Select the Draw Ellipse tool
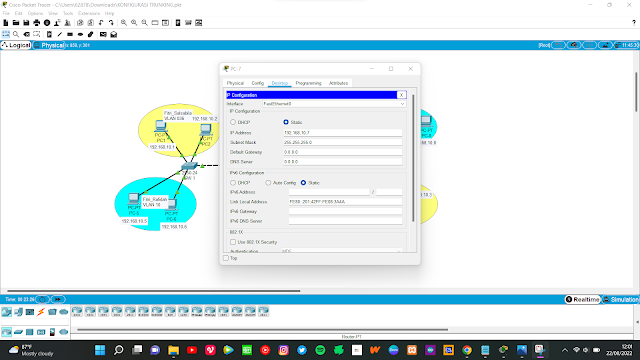This screenshot has width=640, height=360. click(x=80, y=35)
